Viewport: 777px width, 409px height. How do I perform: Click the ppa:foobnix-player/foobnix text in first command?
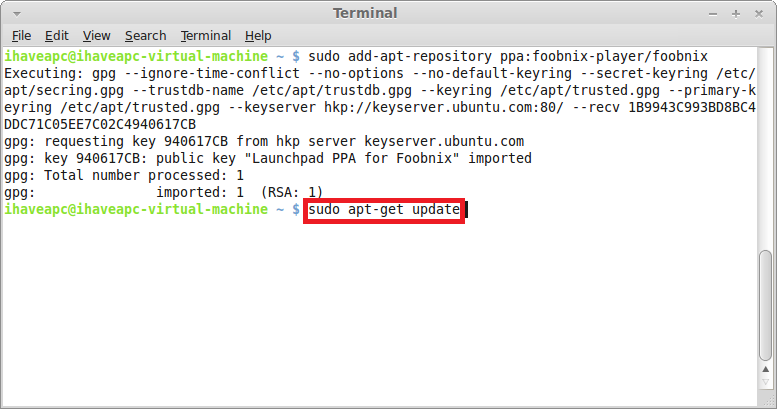(604, 57)
